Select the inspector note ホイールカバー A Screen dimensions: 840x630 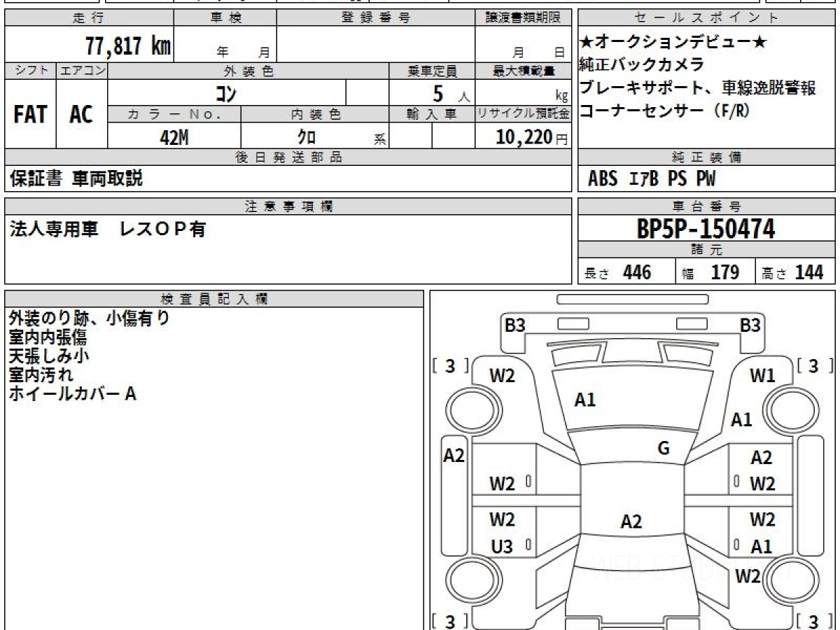[72, 393]
